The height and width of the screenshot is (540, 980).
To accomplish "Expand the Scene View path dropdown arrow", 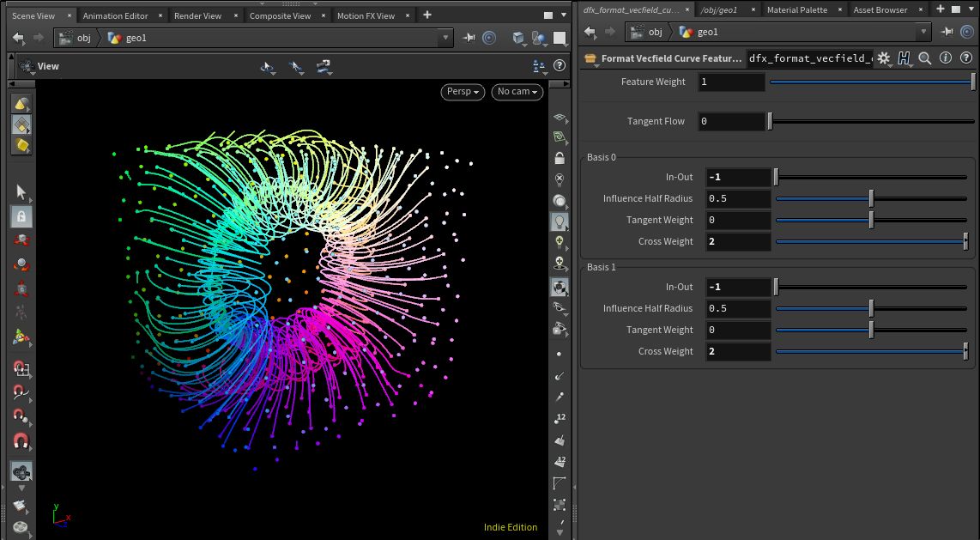I will (x=445, y=38).
